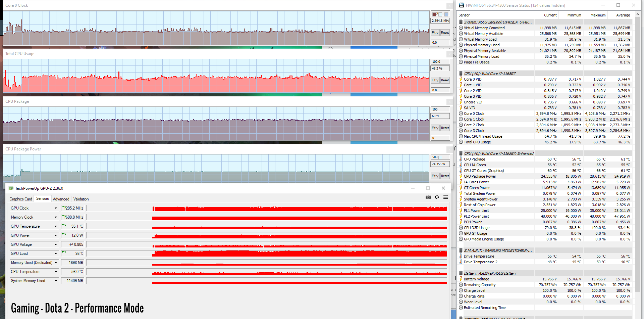This screenshot has width=644, height=319.
Task: Open the Validation tab in GPU-Z
Action: tap(81, 199)
